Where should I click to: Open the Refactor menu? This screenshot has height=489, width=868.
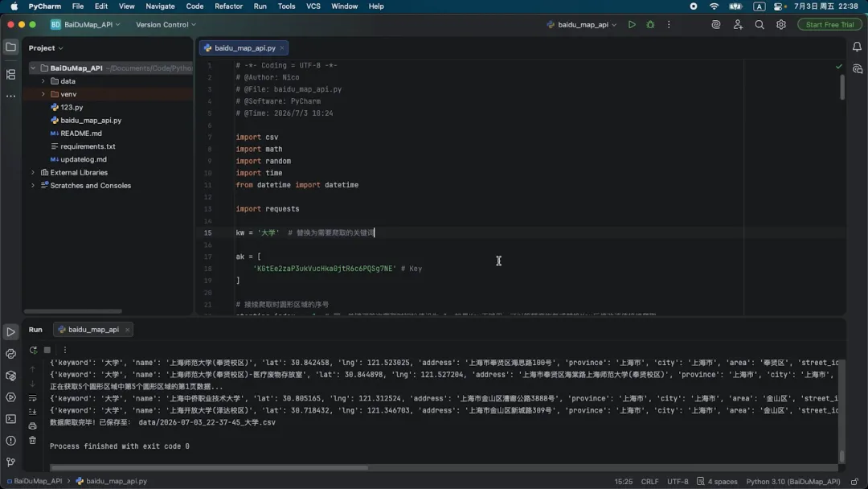228,6
